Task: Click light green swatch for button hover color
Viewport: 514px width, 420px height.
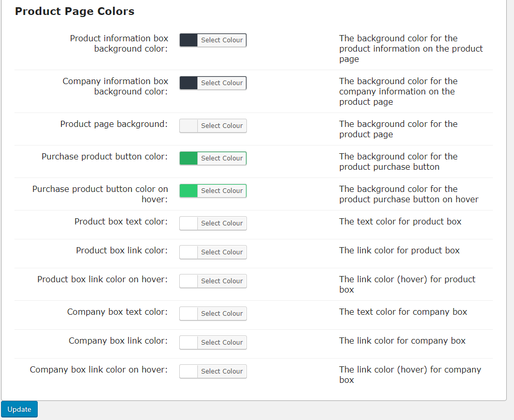Action: 189,191
